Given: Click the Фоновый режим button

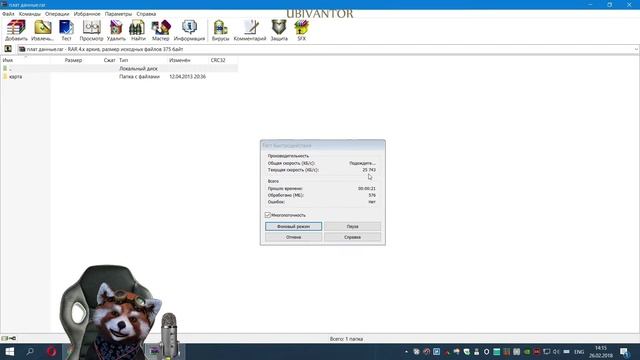Looking at the screenshot, I should pos(293,227).
